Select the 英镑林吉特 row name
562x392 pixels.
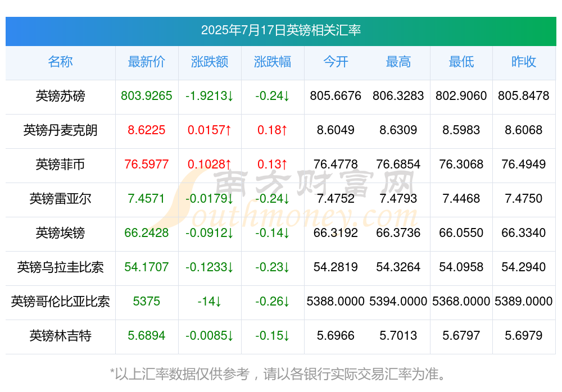(60, 336)
